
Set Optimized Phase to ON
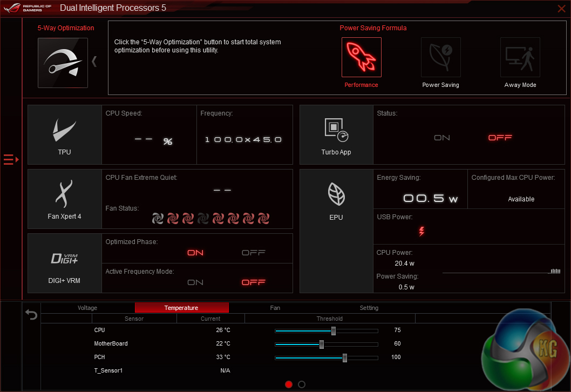click(x=195, y=253)
